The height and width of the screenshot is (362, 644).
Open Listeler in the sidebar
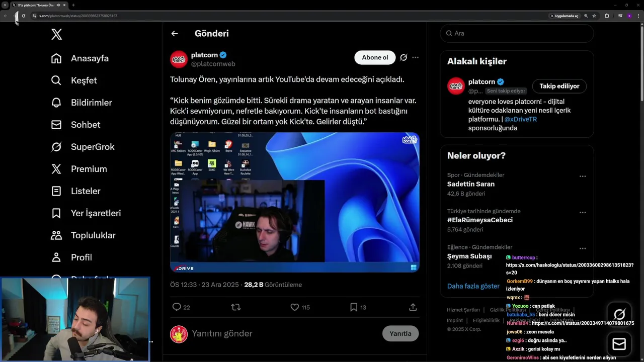click(x=75, y=191)
